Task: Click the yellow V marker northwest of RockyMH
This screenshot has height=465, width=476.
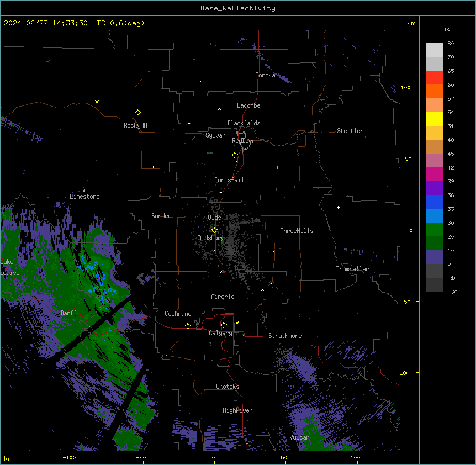Action: (x=97, y=102)
